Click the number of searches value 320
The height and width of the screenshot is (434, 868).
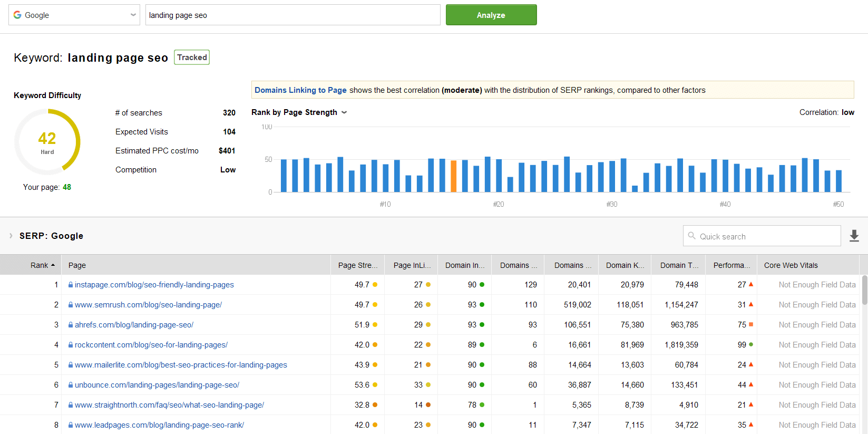pyautogui.click(x=229, y=113)
